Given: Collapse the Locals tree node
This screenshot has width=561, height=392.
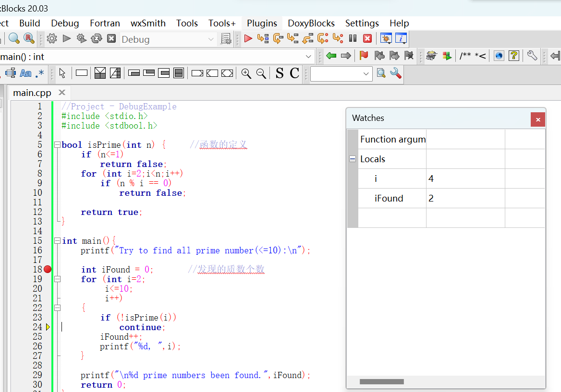Looking at the screenshot, I should point(353,159).
